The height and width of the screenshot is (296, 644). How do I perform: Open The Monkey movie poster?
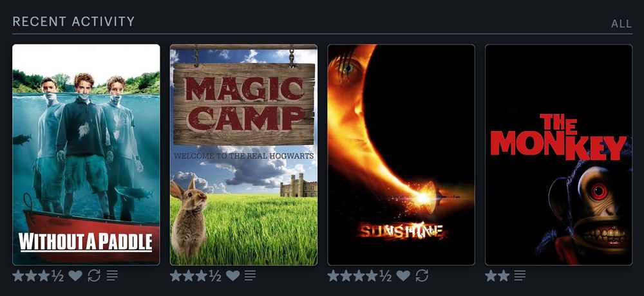(x=558, y=155)
